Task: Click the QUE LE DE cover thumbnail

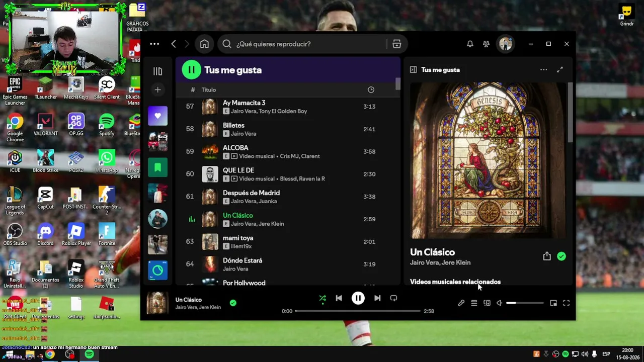Action: 210,174
